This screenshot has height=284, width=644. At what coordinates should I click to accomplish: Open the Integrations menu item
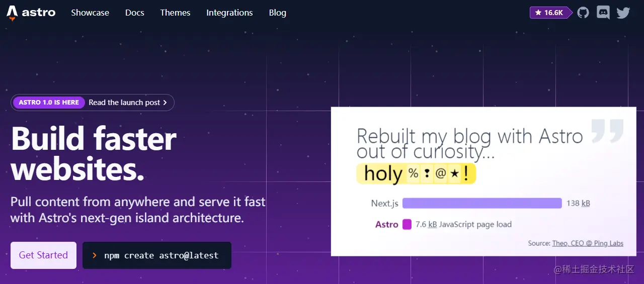229,13
